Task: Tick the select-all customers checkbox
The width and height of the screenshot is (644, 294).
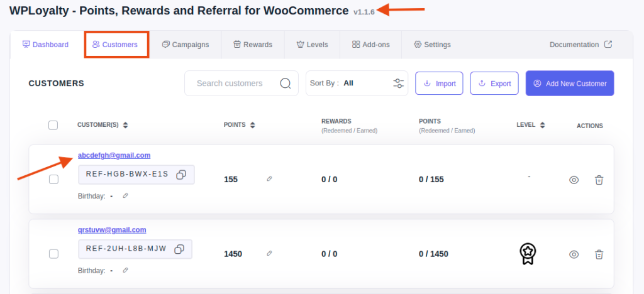Action: 53,126
